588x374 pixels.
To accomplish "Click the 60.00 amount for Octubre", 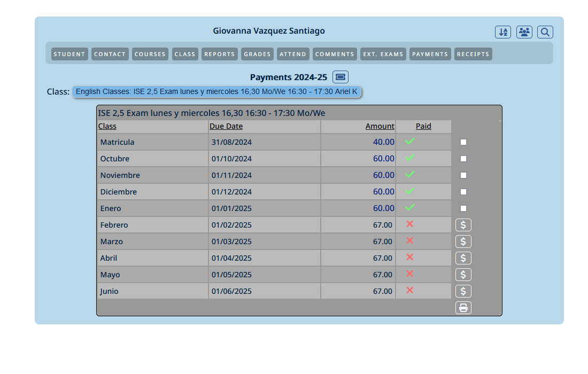I will point(384,159).
